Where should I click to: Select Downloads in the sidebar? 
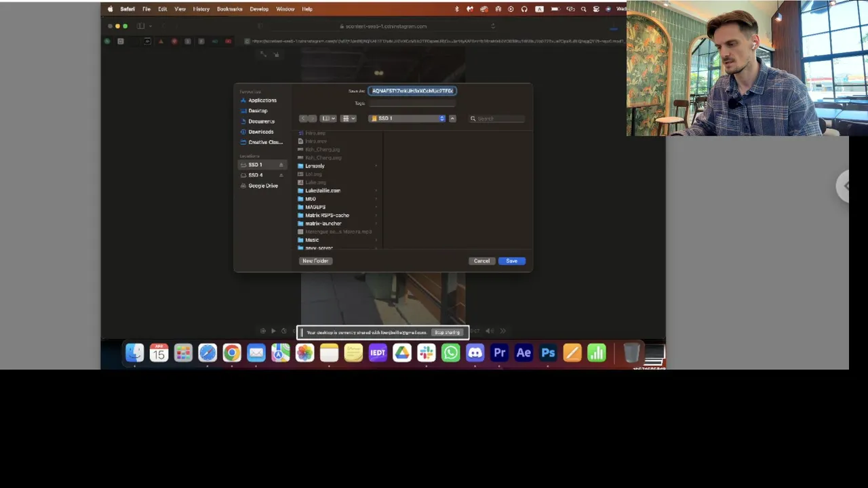262,131
